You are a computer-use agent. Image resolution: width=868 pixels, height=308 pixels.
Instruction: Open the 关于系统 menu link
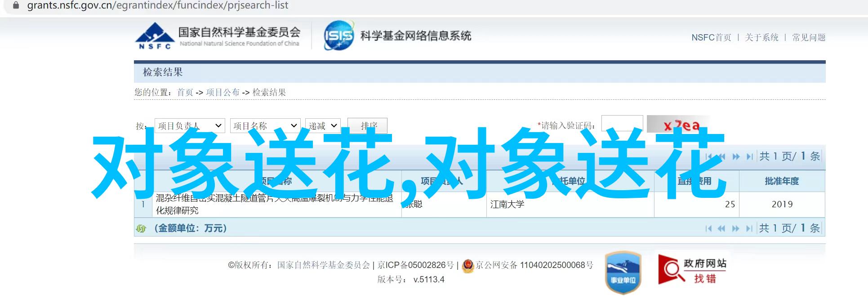761,38
